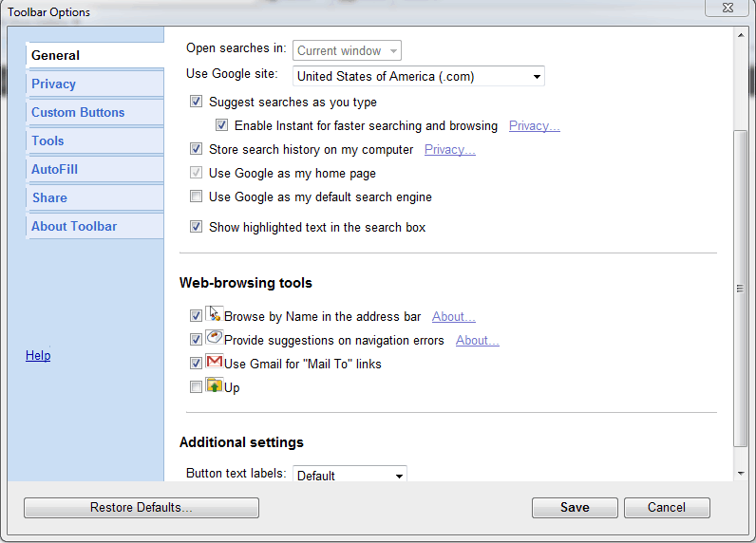Switch to the Privacy tab
The width and height of the screenshot is (756, 543).
[x=95, y=84]
